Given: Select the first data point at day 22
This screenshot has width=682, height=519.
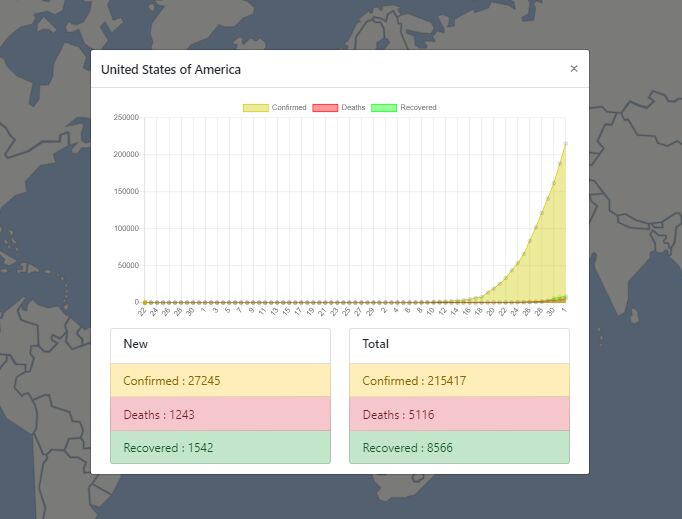Looking at the screenshot, I should (x=145, y=302).
